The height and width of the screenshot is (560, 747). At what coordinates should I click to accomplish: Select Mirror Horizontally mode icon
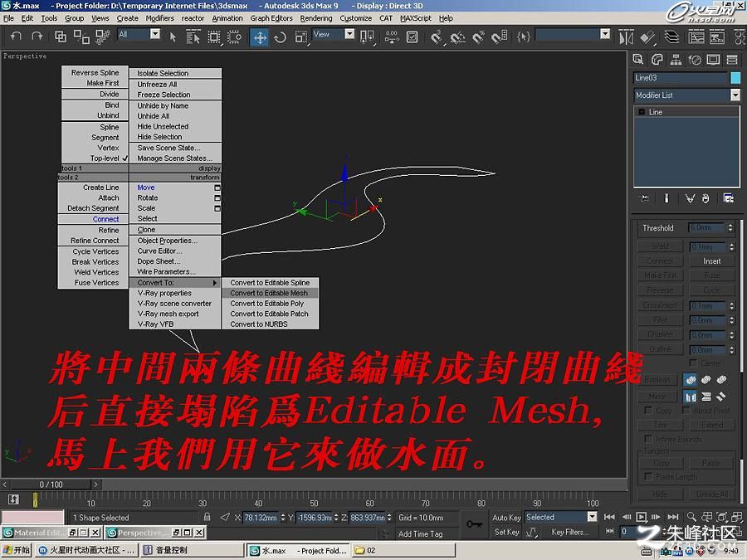[691, 397]
